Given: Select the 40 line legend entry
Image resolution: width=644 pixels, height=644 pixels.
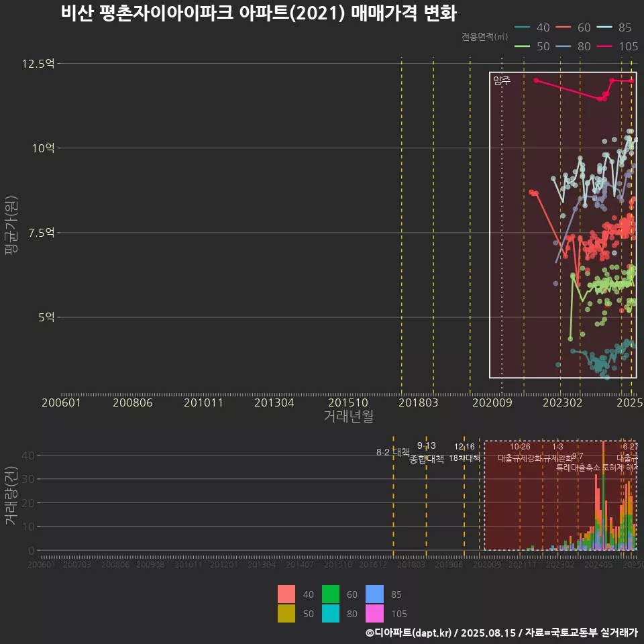Looking at the screenshot, I should (x=532, y=28).
